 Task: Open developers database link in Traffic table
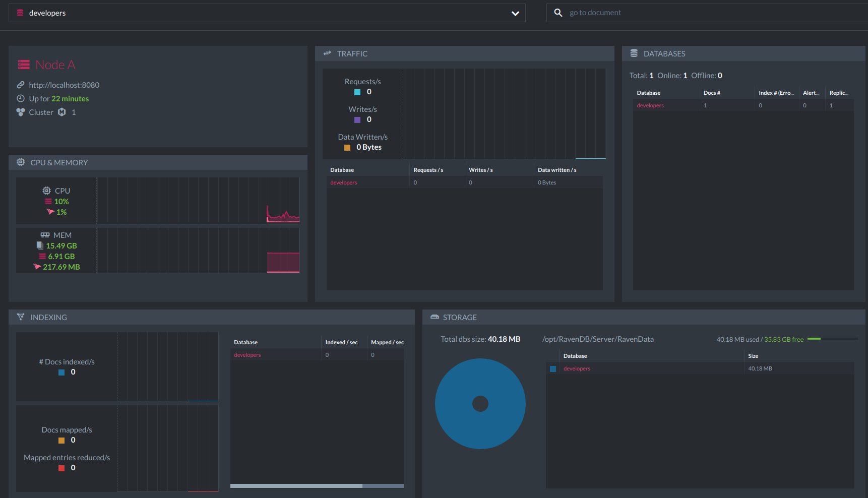pyautogui.click(x=344, y=182)
